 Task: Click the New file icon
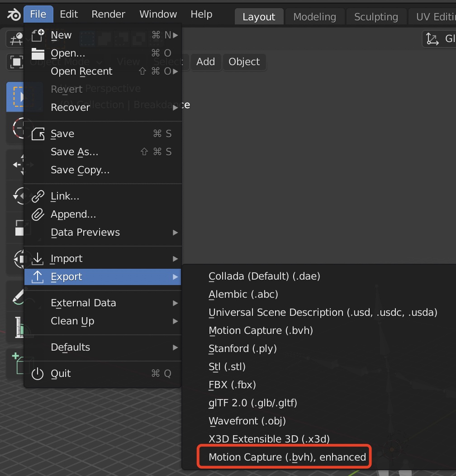click(38, 35)
